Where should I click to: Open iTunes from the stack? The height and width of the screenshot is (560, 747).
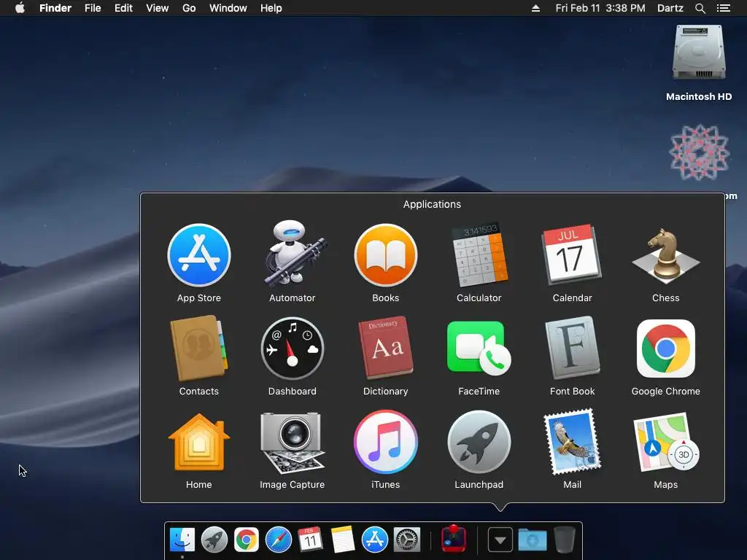(386, 442)
